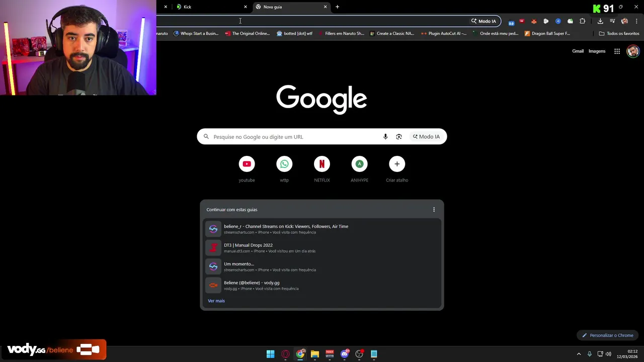Open the MetaMask fox extension
The height and width of the screenshot is (362, 644).
click(x=534, y=21)
